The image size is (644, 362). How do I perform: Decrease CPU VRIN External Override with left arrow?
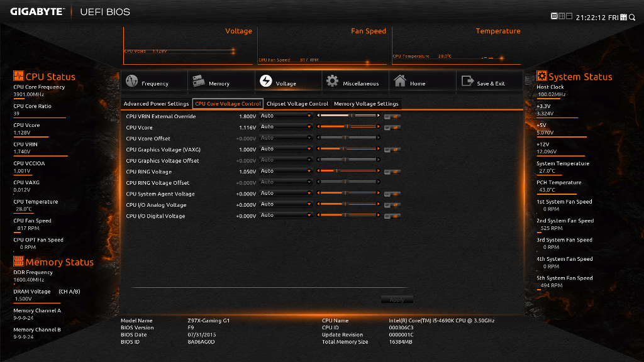pos(318,116)
